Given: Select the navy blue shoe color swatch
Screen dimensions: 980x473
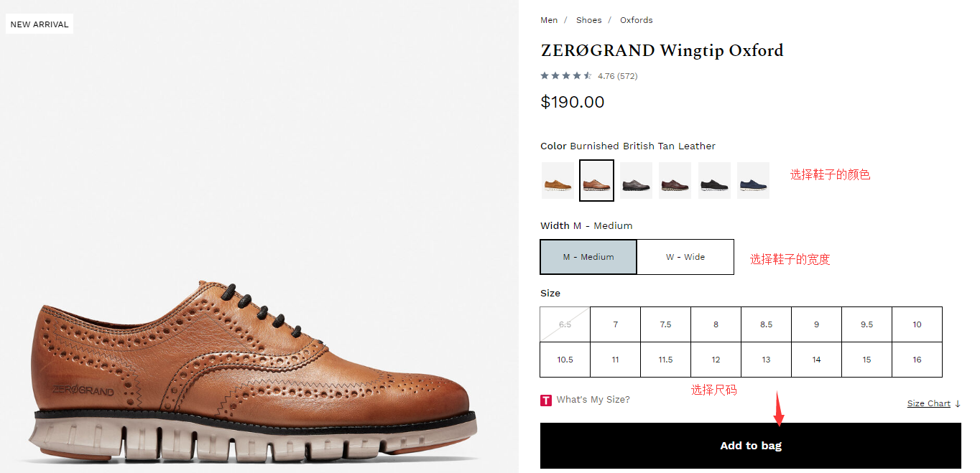Looking at the screenshot, I should 753,181.
